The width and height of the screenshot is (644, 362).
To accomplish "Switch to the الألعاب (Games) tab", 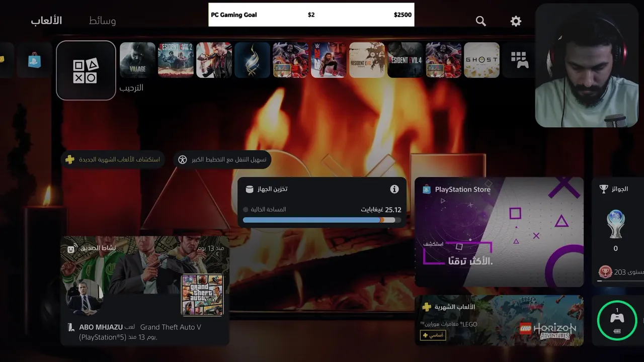I will click(46, 21).
